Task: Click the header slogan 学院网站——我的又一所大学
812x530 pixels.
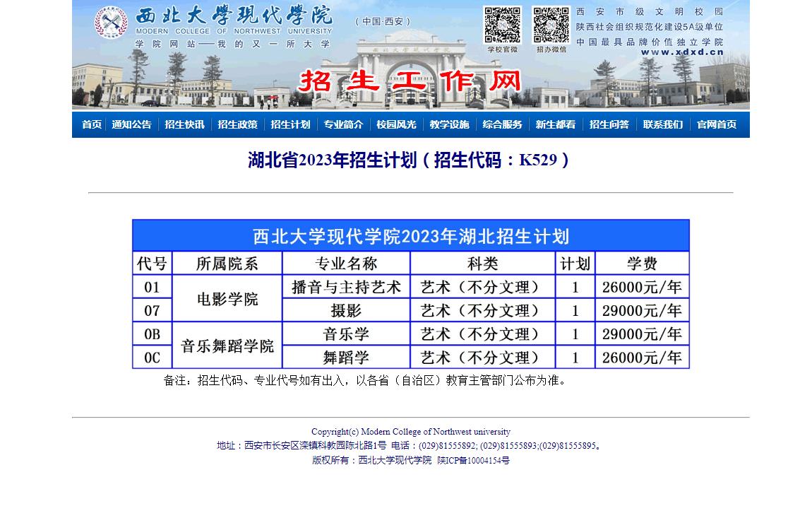Action: coord(232,44)
